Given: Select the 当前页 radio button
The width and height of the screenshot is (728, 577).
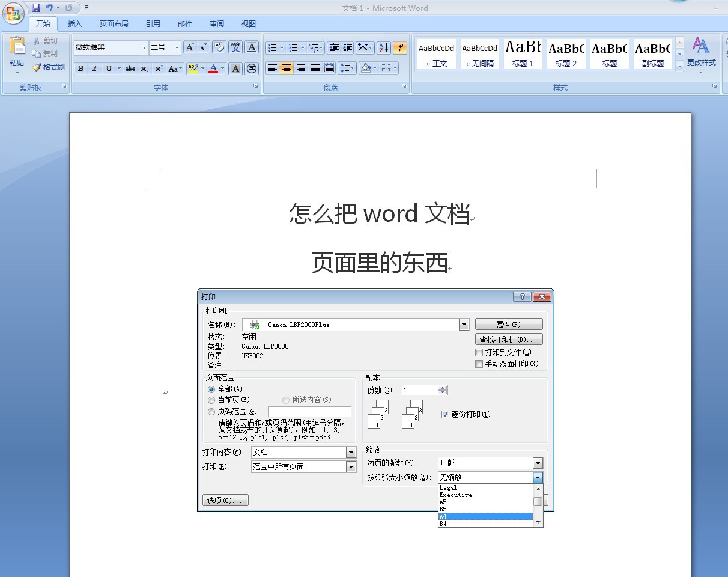Looking at the screenshot, I should [211, 400].
